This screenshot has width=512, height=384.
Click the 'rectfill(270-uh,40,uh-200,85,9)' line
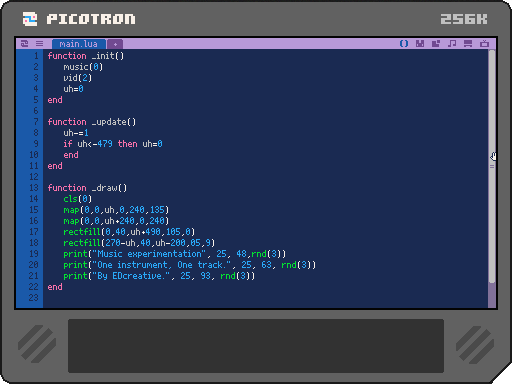coord(139,243)
